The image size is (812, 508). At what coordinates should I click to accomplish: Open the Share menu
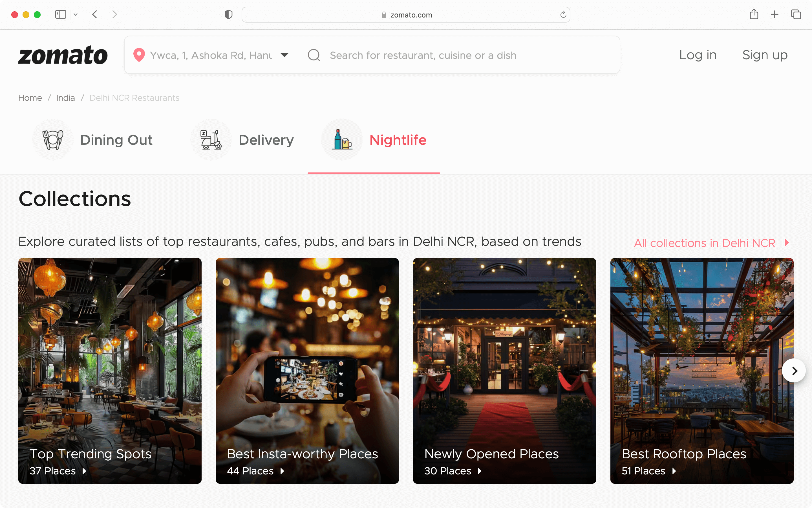[x=754, y=14]
